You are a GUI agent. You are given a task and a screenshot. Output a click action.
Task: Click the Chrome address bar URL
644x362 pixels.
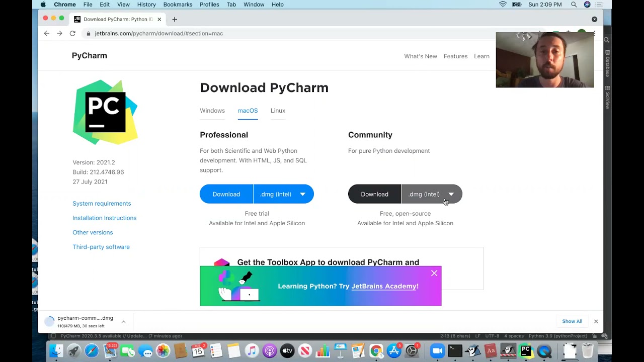pyautogui.click(x=158, y=33)
